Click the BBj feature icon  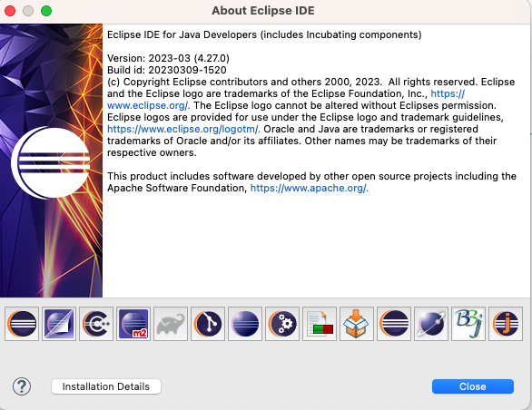(x=468, y=324)
